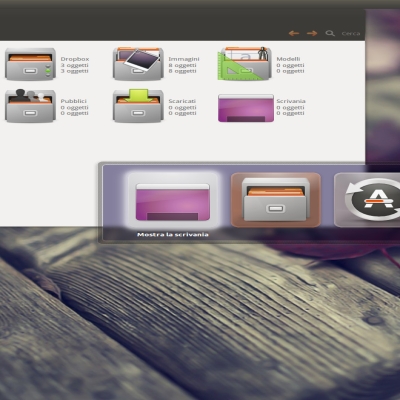Click the Cerca search field
This screenshot has width=400, height=400.
click(x=351, y=33)
